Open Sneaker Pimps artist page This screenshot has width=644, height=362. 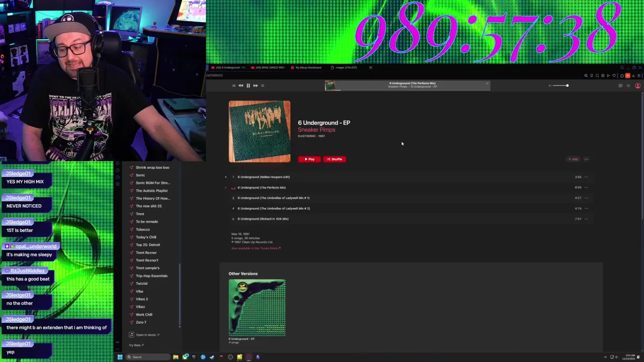pos(316,130)
